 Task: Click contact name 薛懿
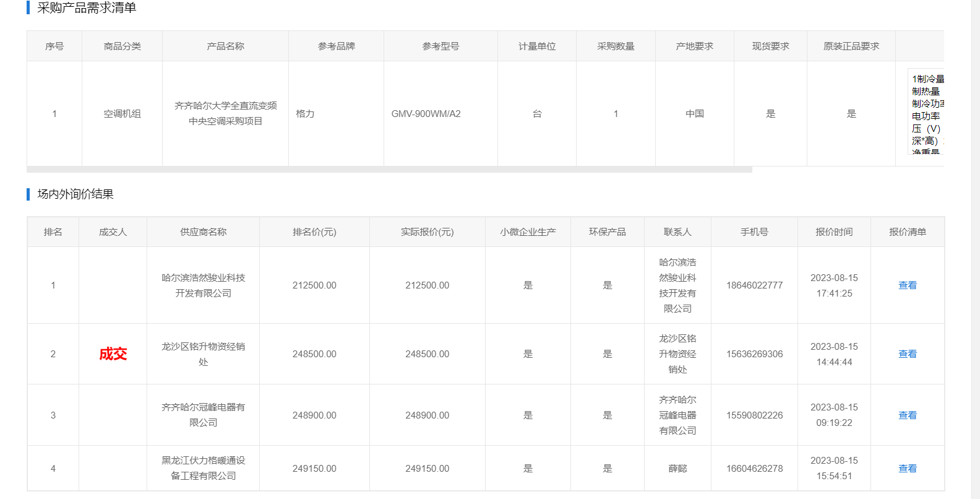click(677, 469)
